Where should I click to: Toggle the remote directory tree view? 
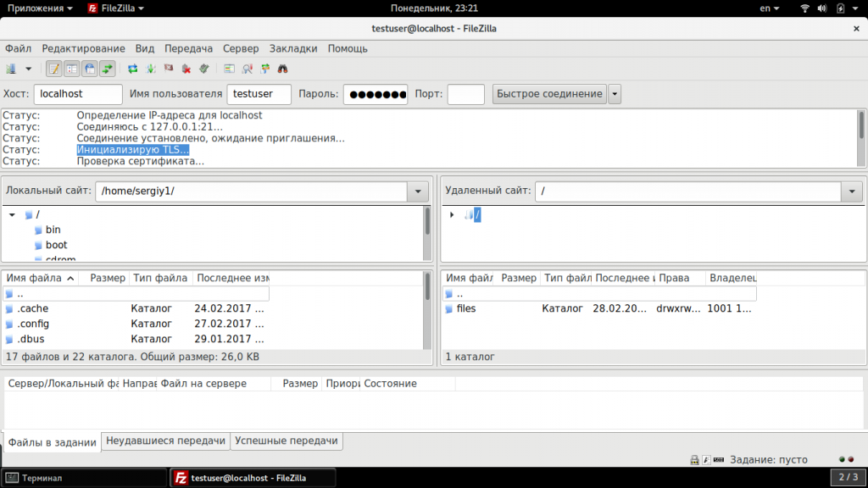click(x=90, y=69)
